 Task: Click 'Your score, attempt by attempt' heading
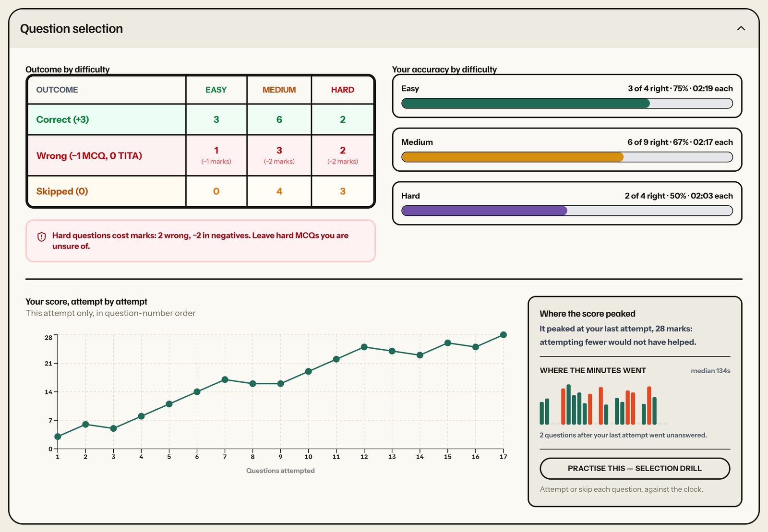point(86,302)
